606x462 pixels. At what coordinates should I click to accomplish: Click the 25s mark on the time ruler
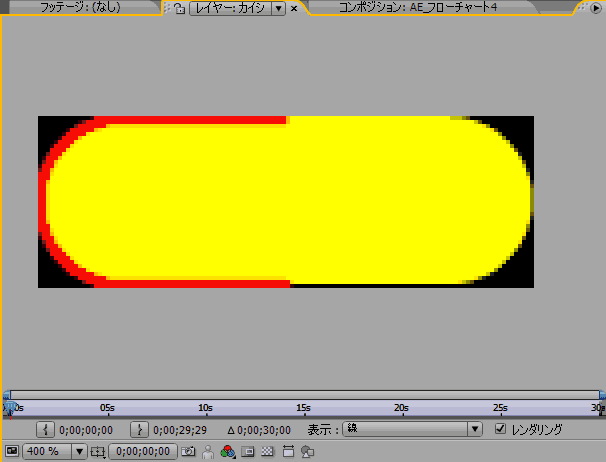pyautogui.click(x=500, y=408)
